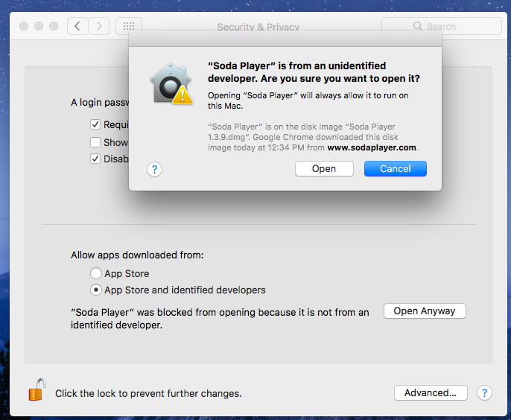Cancel opening Soda Player
Screen dimensions: 511x420
coord(396,169)
